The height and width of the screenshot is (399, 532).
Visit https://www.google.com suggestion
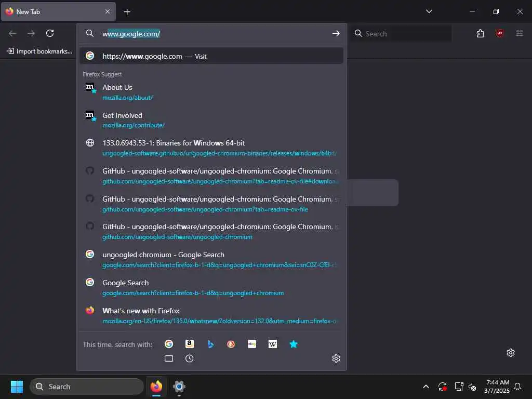point(211,56)
